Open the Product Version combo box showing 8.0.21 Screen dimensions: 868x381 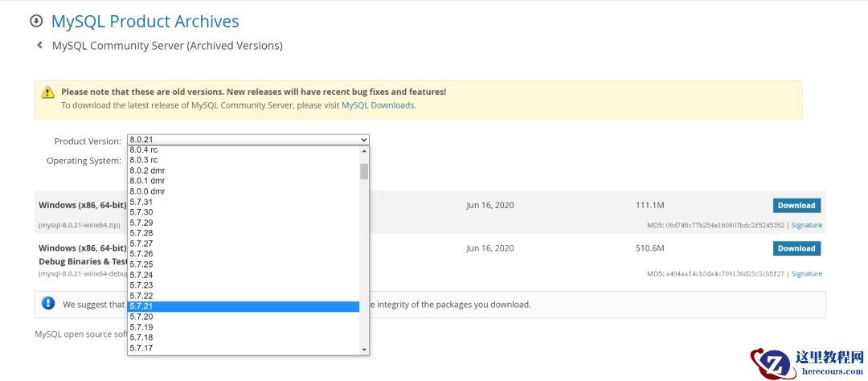click(248, 140)
